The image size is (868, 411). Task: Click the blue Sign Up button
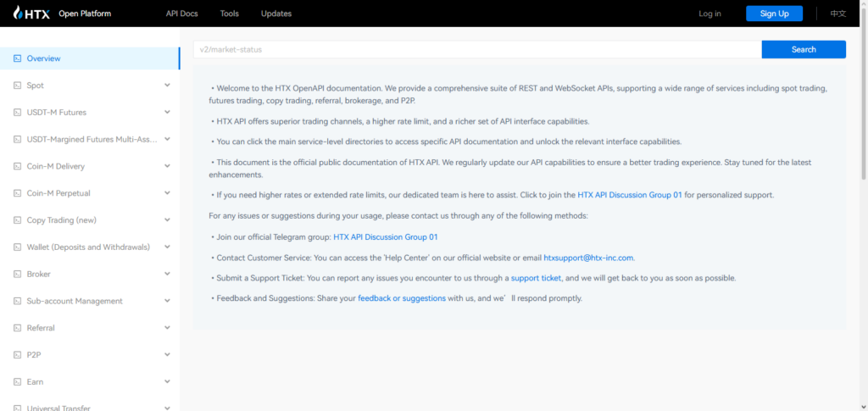pos(775,14)
